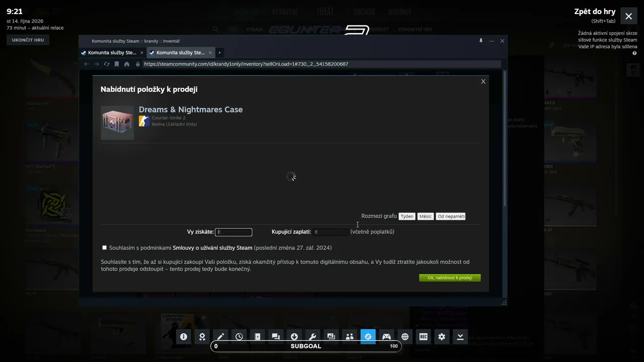Open the screenshots gallery icon
The width and height of the screenshot is (644, 362).
pyautogui.click(x=331, y=337)
